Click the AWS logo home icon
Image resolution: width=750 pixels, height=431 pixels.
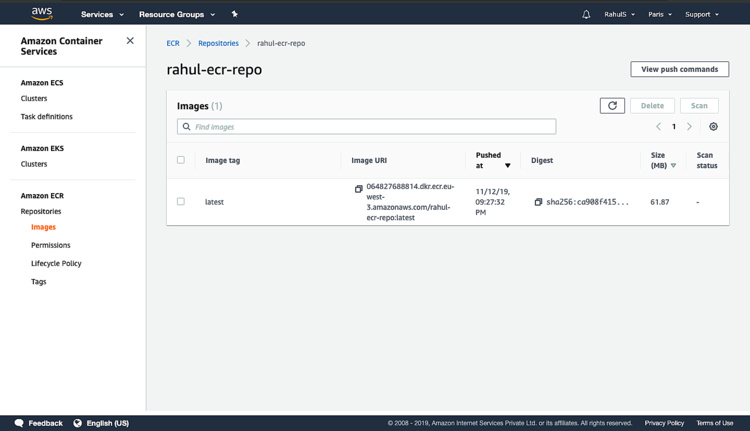pos(41,14)
